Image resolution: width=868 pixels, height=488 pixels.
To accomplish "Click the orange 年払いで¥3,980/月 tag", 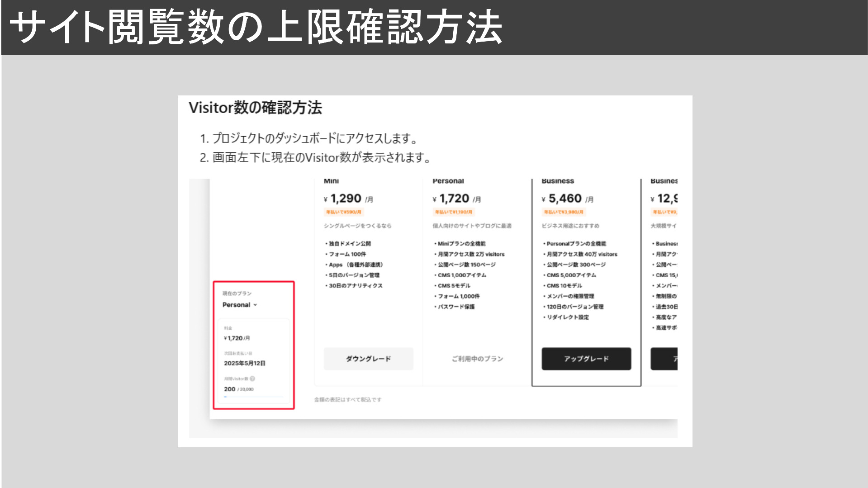I will click(x=564, y=212).
